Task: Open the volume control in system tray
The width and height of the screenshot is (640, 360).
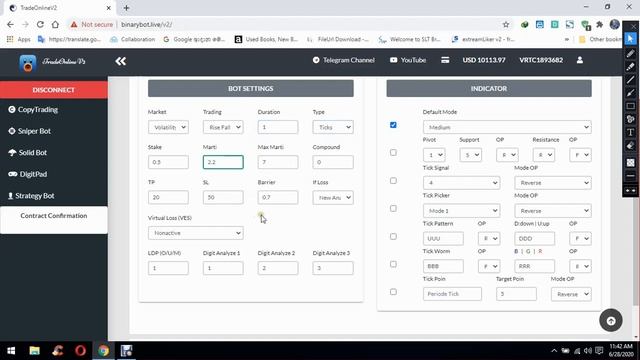Action: coord(588,351)
